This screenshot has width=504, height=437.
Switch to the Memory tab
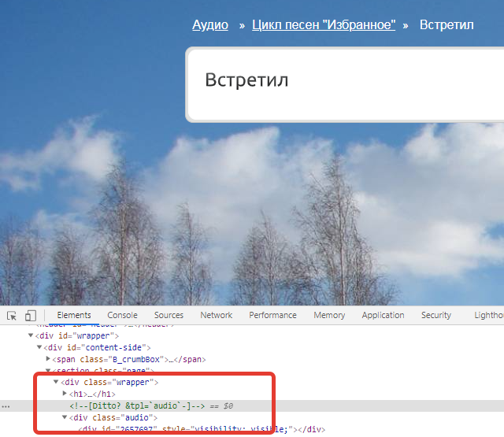tap(329, 315)
